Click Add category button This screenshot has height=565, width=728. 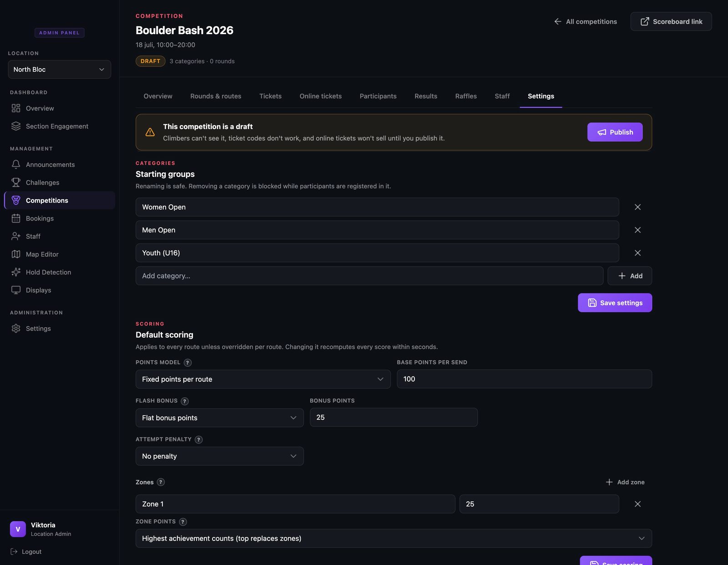(x=630, y=276)
